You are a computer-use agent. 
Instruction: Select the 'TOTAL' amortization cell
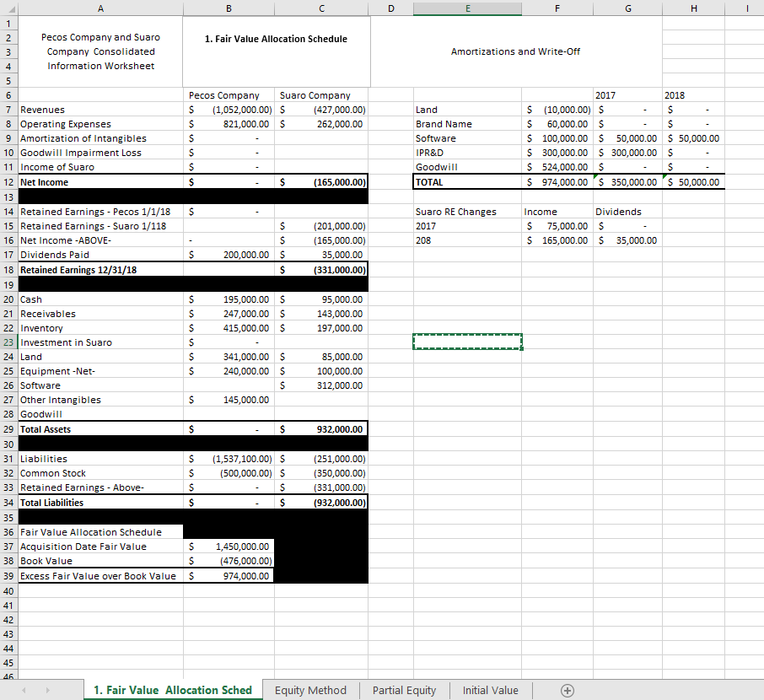pyautogui.click(x=467, y=182)
